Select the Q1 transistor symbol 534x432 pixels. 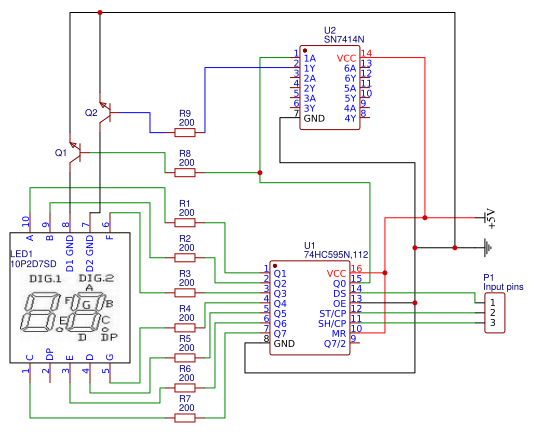pos(76,153)
